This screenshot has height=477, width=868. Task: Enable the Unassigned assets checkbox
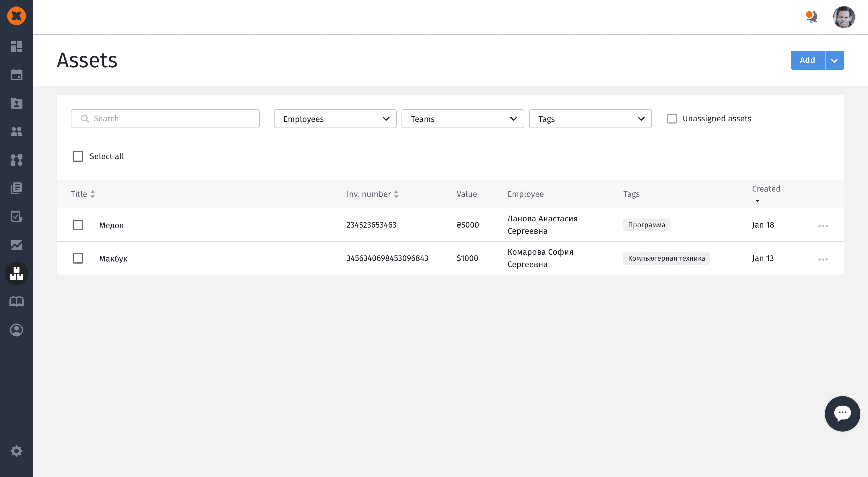point(672,119)
